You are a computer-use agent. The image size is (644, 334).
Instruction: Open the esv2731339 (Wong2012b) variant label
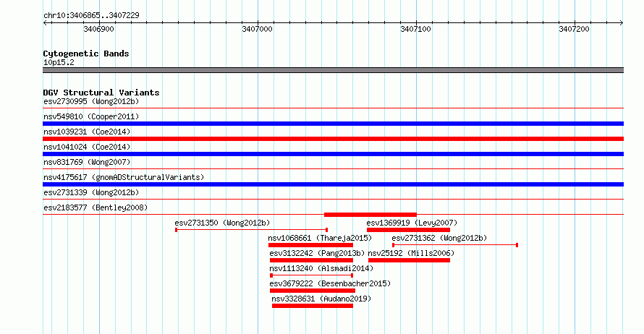(91, 192)
